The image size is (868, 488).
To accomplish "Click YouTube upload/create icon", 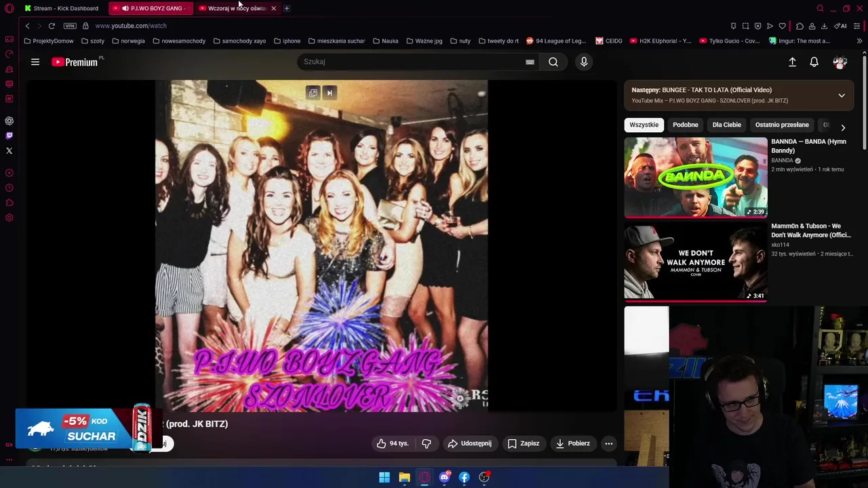I will point(792,62).
